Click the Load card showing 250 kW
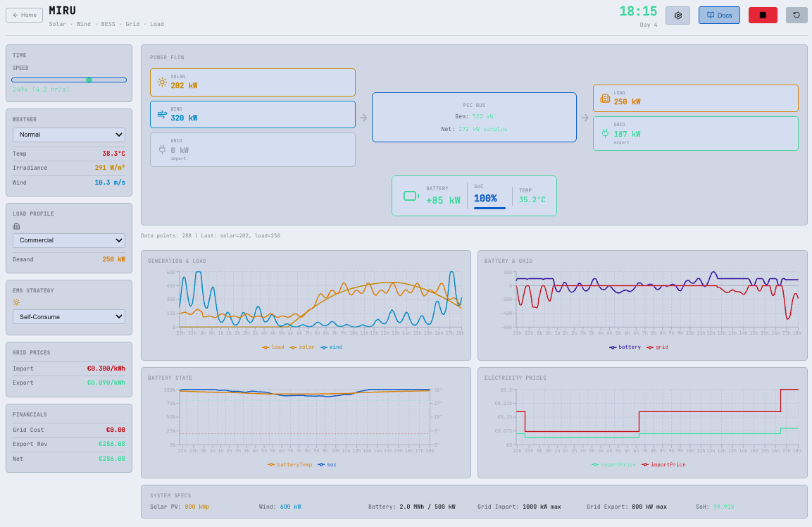Screen dimensions: 812x527 (696, 99)
